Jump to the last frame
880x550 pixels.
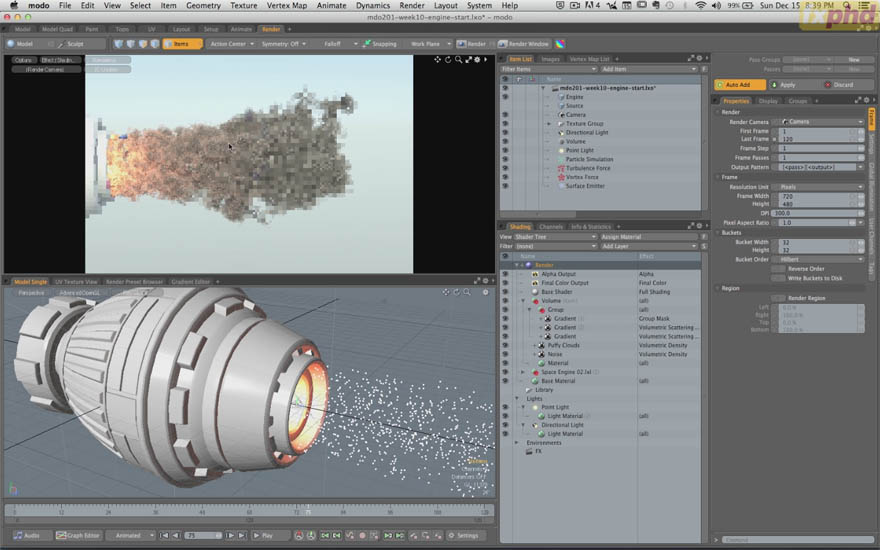pos(242,535)
